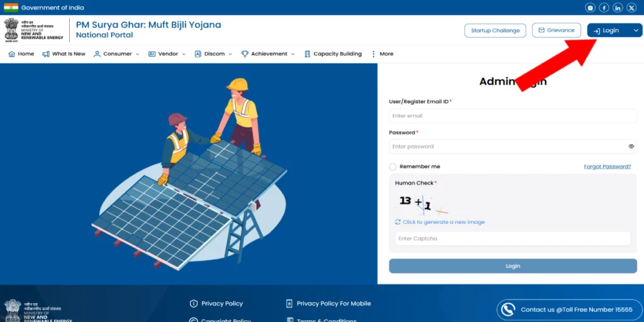Focus the Enter Captcha field
The width and height of the screenshot is (644, 322).
click(513, 238)
